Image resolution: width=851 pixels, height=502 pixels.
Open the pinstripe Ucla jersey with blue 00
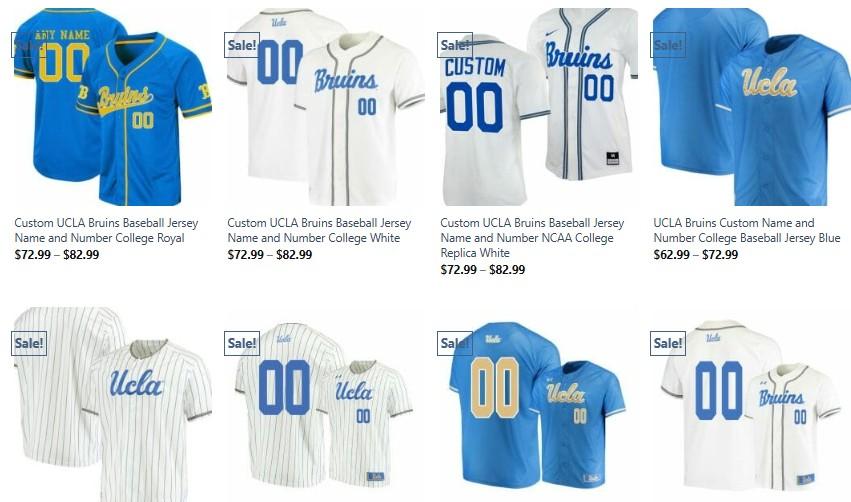coord(326,404)
